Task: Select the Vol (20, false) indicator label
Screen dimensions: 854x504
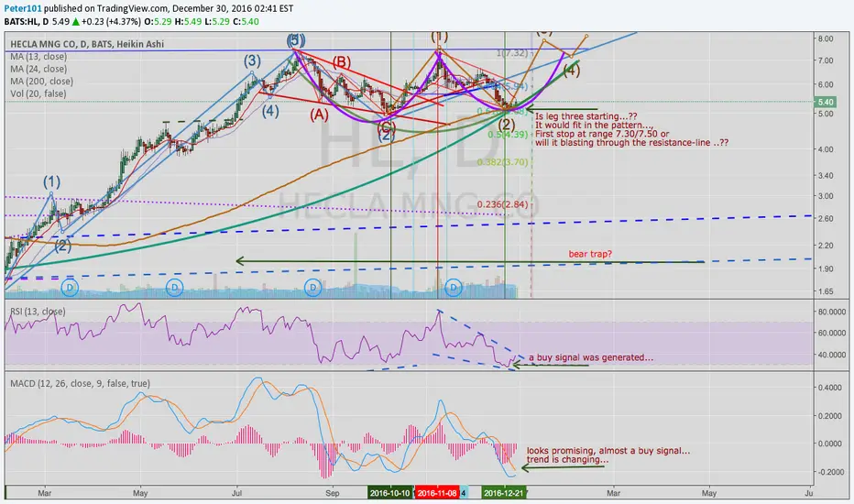Action: point(38,93)
